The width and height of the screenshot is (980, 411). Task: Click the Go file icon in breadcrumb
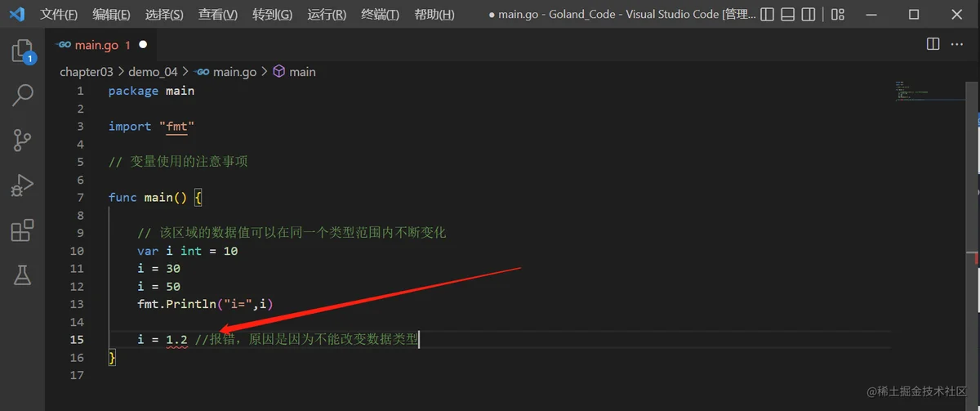click(x=203, y=72)
